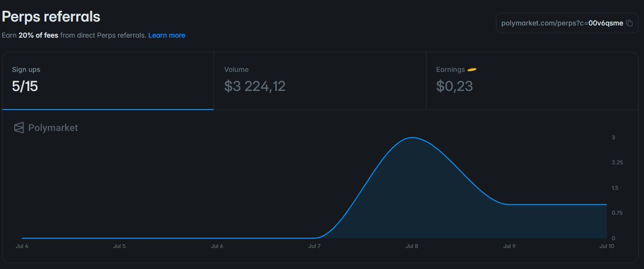Click the Jul 8 axis label
Screen dimensions: 644x269
click(x=412, y=246)
